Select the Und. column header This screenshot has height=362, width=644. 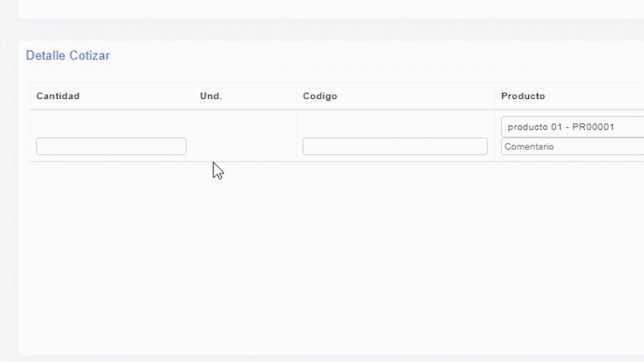tap(211, 96)
